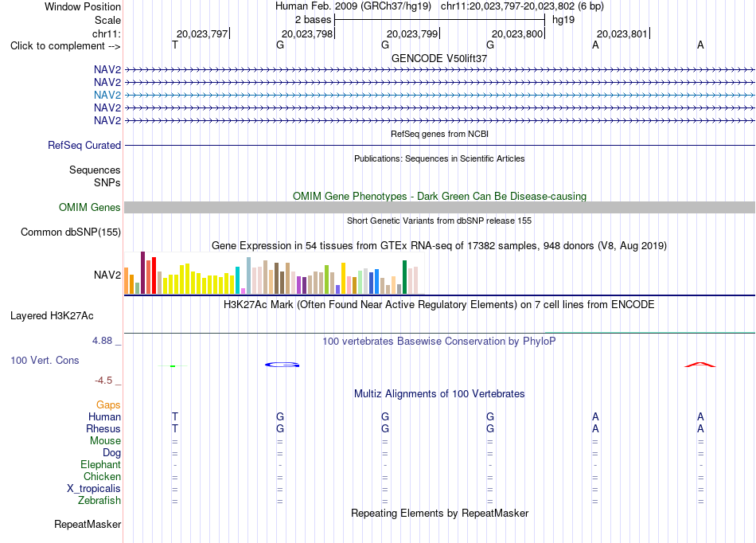
Task: Click the Elephant alignment row label
Action: click(100, 464)
